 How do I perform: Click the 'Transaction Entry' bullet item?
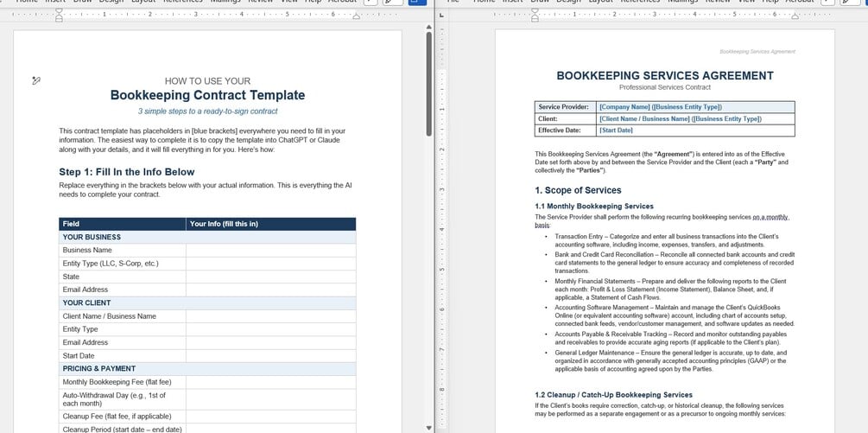pyautogui.click(x=667, y=240)
